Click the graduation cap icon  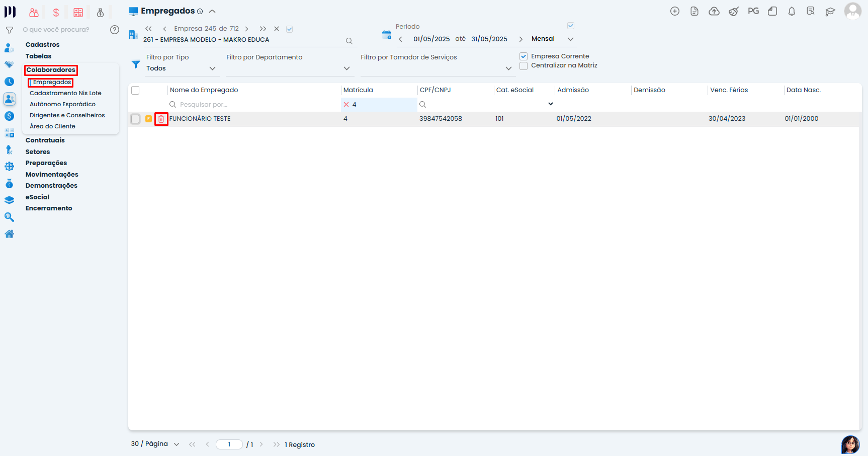tap(830, 12)
